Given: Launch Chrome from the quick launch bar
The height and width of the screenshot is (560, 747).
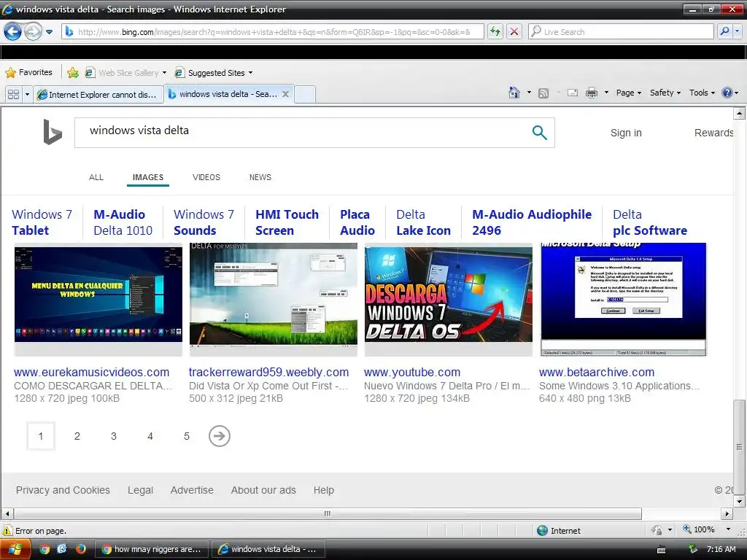Looking at the screenshot, I should [44, 549].
